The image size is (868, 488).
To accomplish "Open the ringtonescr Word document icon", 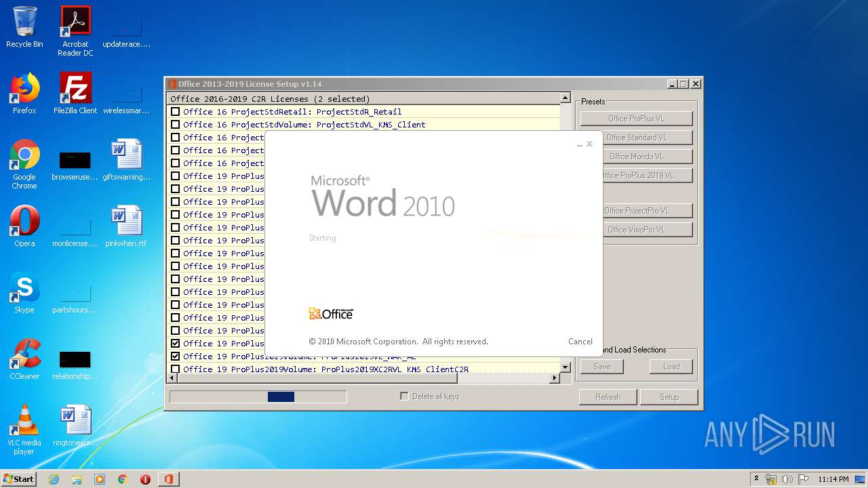I will point(75,426).
